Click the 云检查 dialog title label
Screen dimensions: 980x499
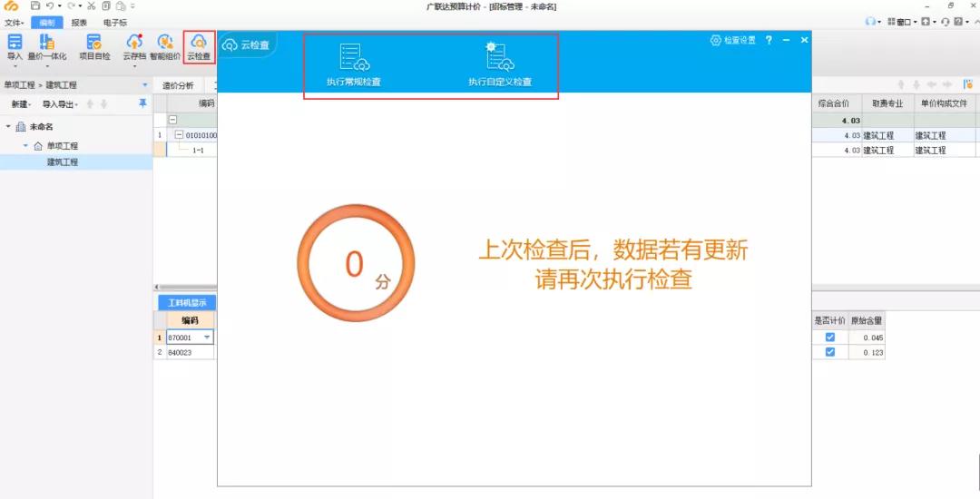255,45
